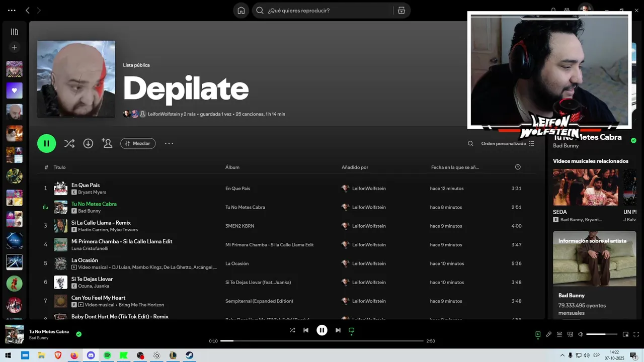Open Your Library sidebar icon
This screenshot has width=644, height=362.
(14, 32)
